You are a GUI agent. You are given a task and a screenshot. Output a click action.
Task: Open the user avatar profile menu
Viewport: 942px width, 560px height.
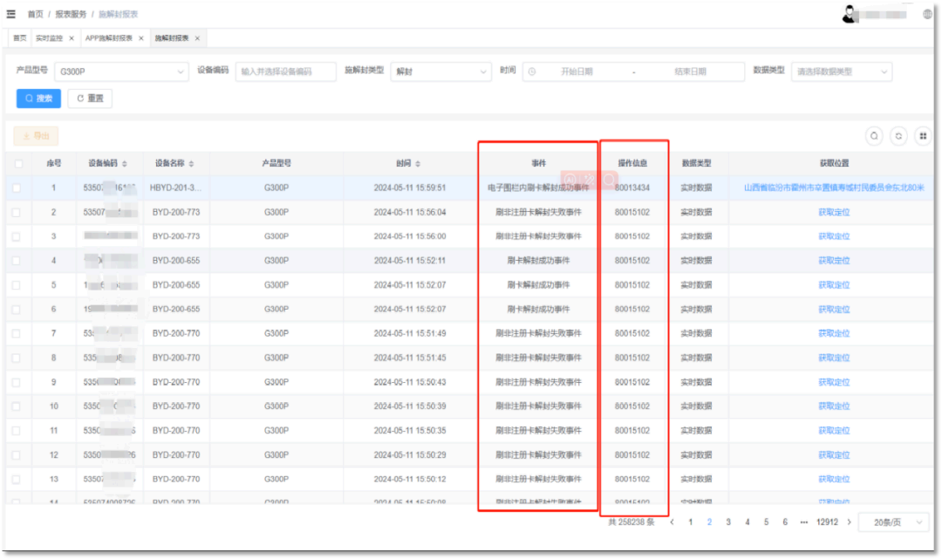click(849, 14)
